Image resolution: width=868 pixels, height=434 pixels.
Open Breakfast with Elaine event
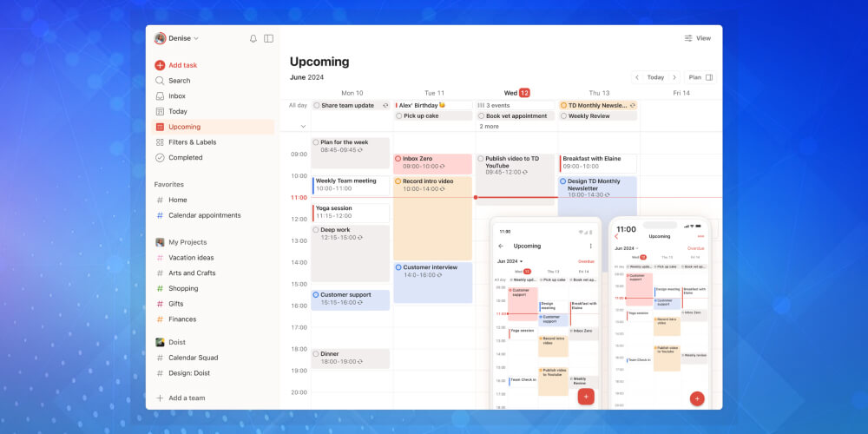598,163
